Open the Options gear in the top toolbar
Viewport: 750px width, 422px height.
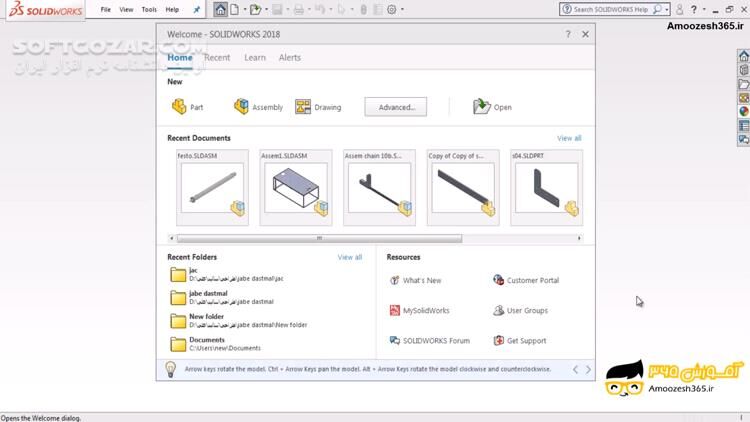(x=392, y=9)
